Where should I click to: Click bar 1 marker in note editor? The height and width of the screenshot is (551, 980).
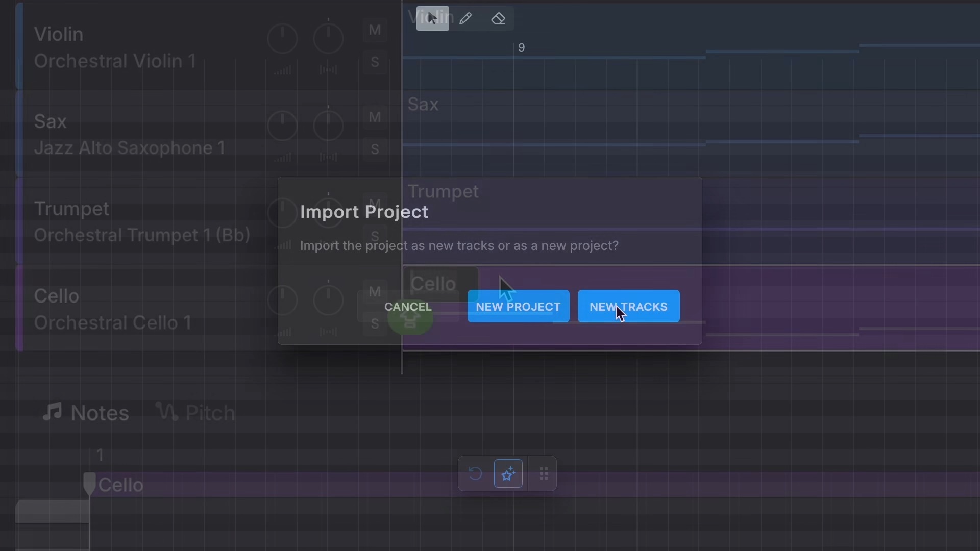[100, 455]
